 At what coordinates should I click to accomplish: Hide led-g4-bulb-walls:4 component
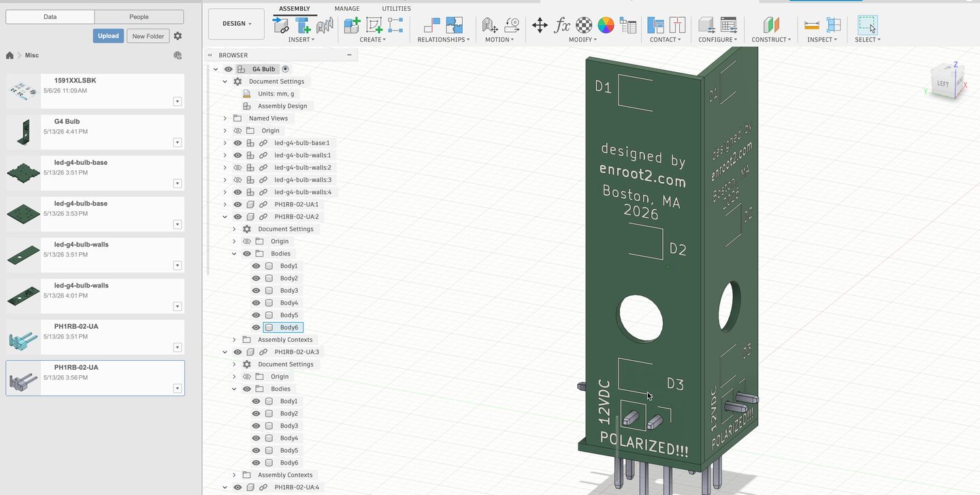click(x=238, y=192)
